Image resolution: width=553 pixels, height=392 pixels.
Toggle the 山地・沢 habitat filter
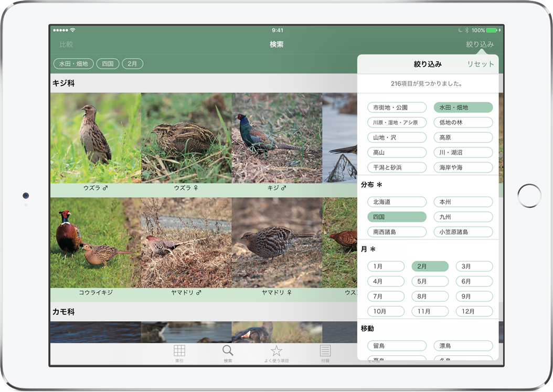397,137
